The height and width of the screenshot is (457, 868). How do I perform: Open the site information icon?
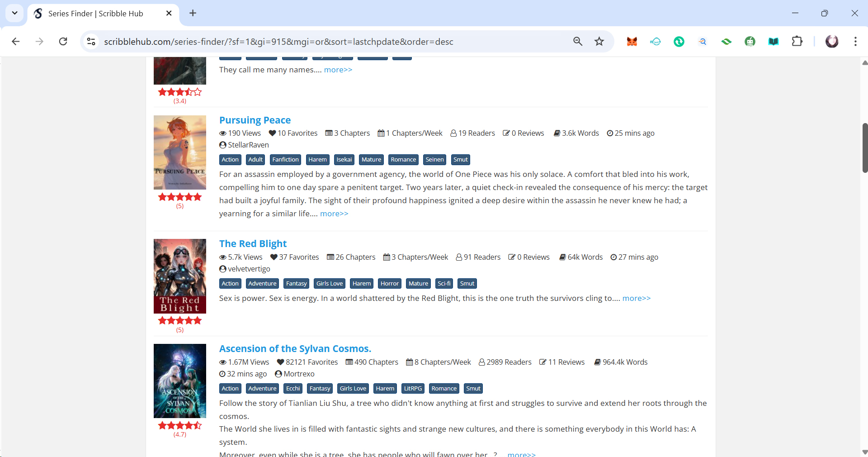point(91,42)
